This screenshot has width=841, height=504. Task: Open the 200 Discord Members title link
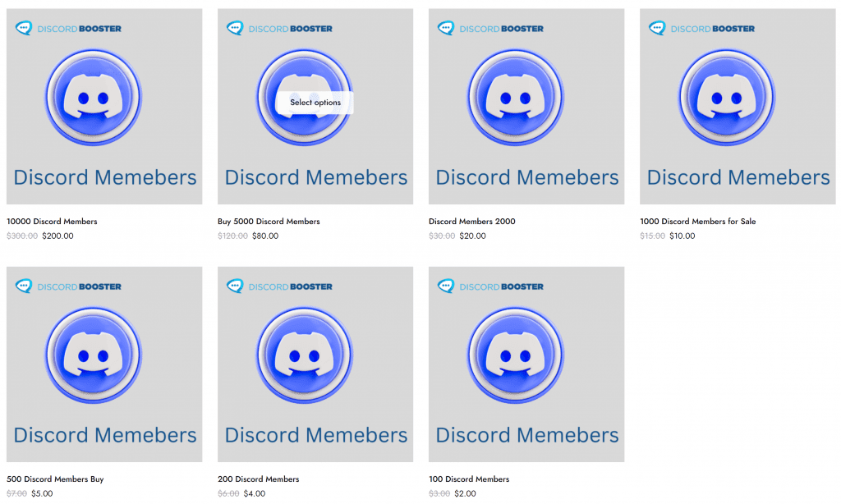(259, 479)
